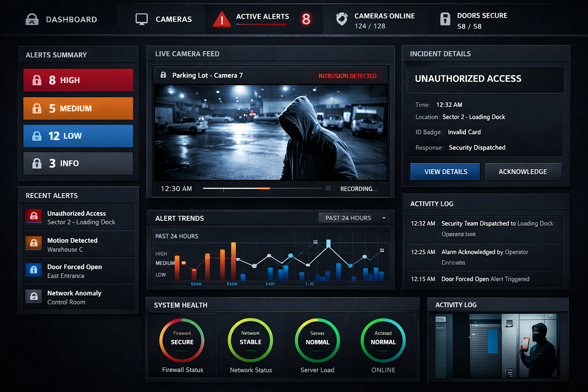This screenshot has width=588, height=392.
Task: Click the Dashboard guard icon
Action: (32, 19)
